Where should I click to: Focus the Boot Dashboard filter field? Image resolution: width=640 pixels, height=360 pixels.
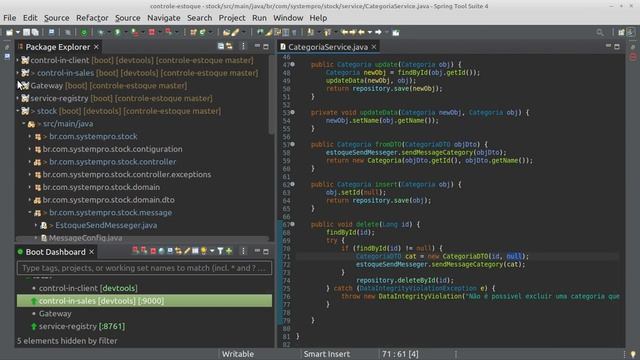point(144,268)
